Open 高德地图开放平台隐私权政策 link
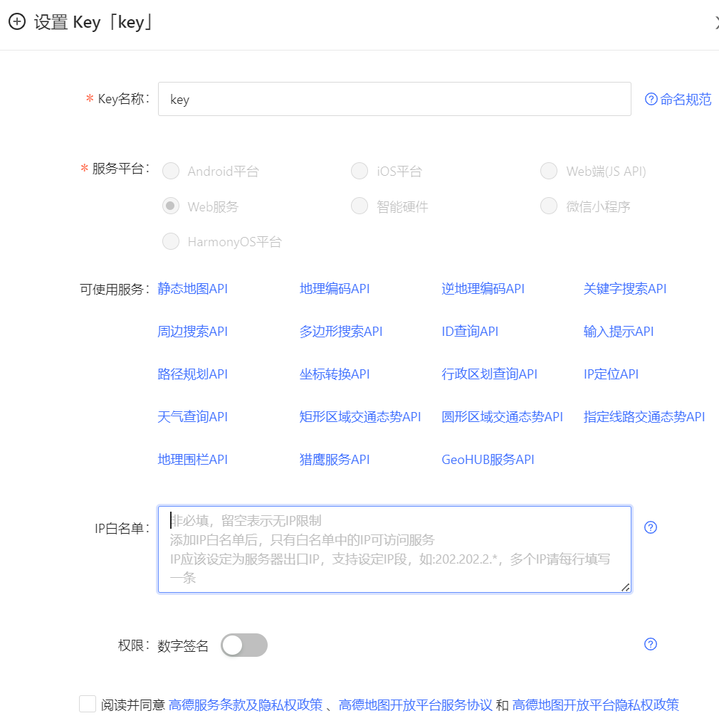719x728 pixels. (x=595, y=705)
